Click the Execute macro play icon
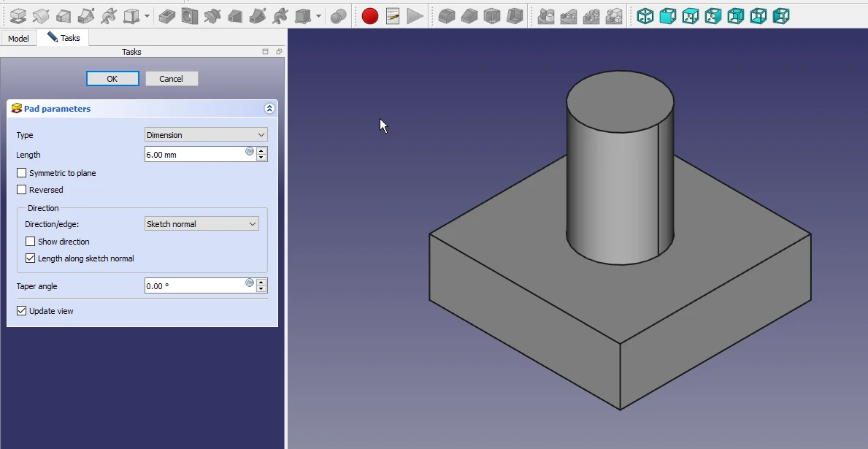 pos(415,15)
